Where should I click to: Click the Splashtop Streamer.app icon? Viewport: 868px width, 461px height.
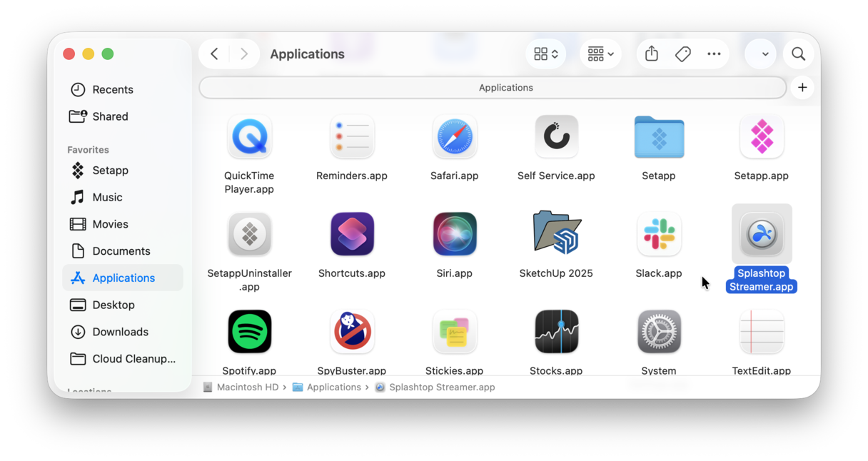pos(762,234)
